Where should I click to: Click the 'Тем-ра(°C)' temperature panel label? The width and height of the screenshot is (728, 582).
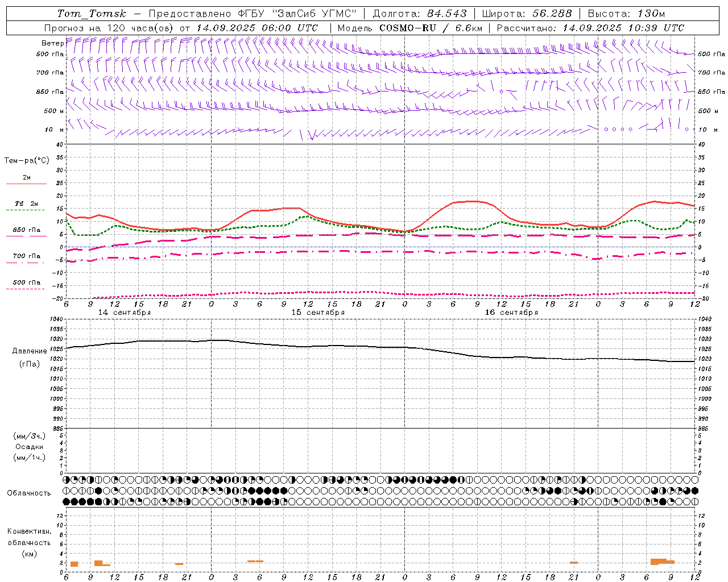(27, 161)
